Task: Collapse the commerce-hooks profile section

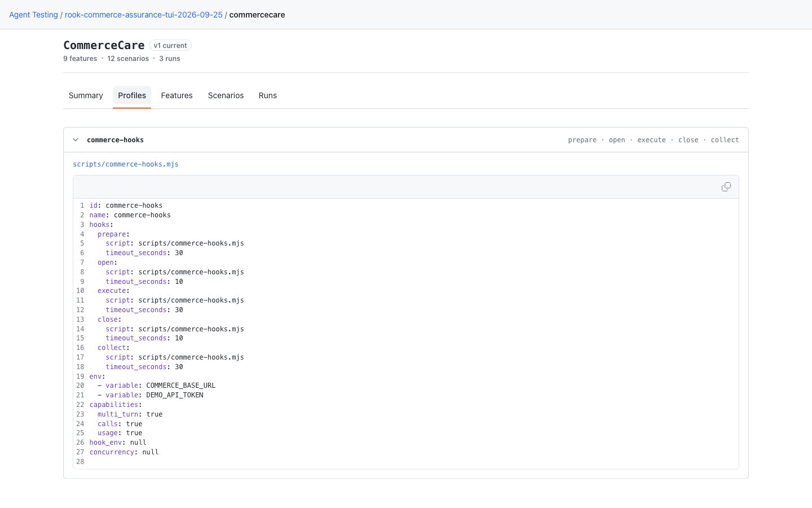Action: 76,140
